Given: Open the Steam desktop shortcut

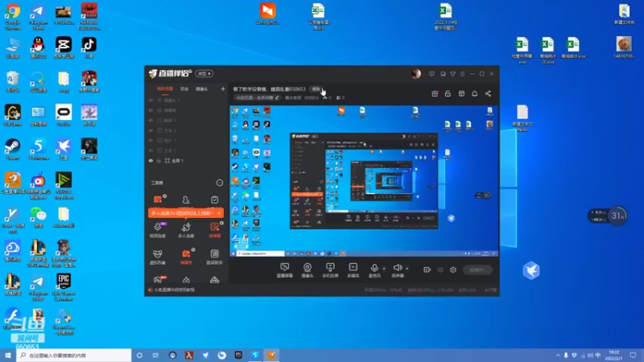Looking at the screenshot, I should (13, 149).
